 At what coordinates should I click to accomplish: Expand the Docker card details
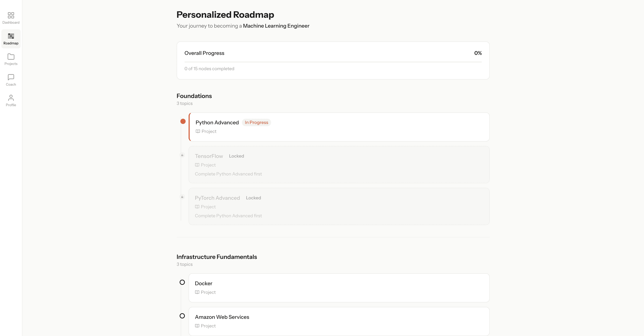339,287
